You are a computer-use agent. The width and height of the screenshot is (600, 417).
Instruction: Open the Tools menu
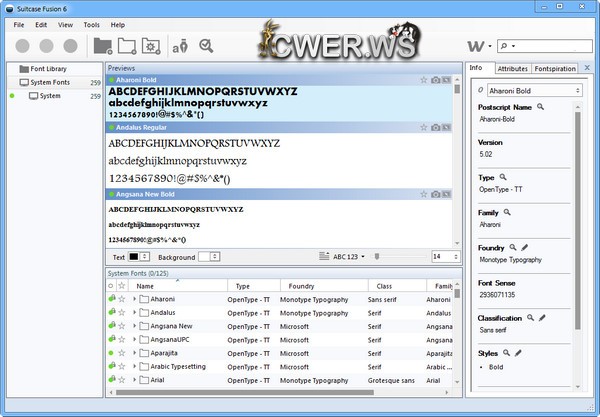pyautogui.click(x=91, y=24)
